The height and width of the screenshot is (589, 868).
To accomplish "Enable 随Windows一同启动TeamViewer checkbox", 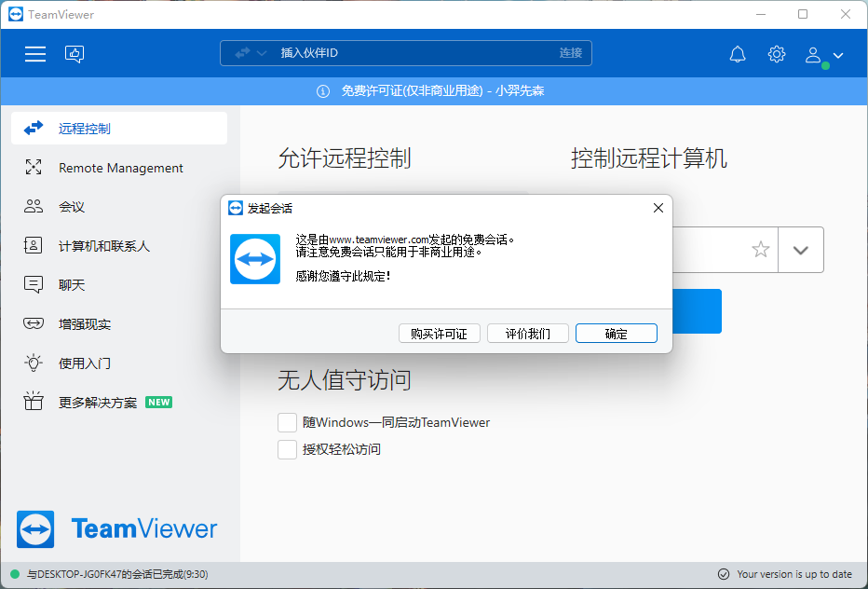I will click(287, 421).
